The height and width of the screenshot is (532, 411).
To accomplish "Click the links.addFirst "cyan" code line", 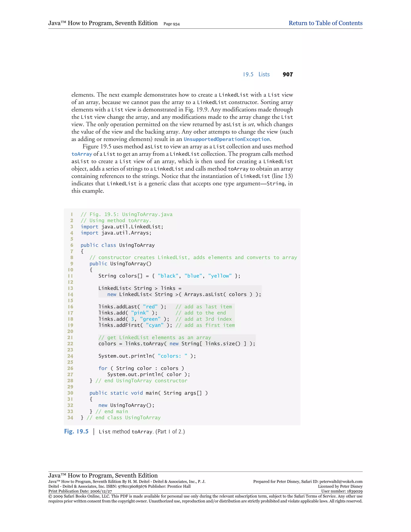I will click(x=135, y=325).
